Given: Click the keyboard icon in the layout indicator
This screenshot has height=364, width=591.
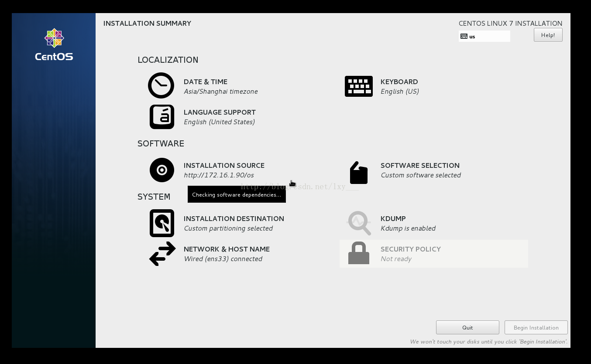Looking at the screenshot, I should (x=464, y=37).
